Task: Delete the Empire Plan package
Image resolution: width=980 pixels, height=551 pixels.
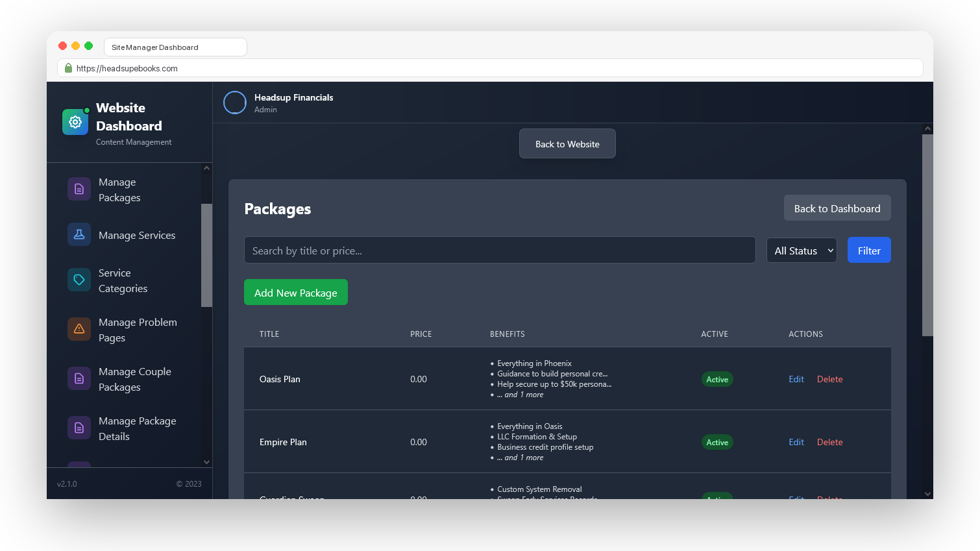Action: [830, 442]
